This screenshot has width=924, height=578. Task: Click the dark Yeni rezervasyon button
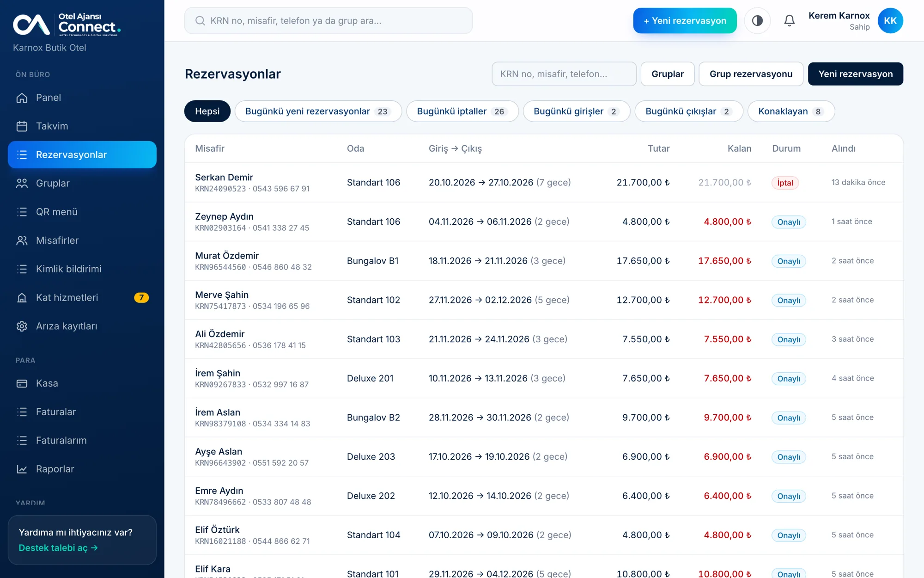[856, 74]
